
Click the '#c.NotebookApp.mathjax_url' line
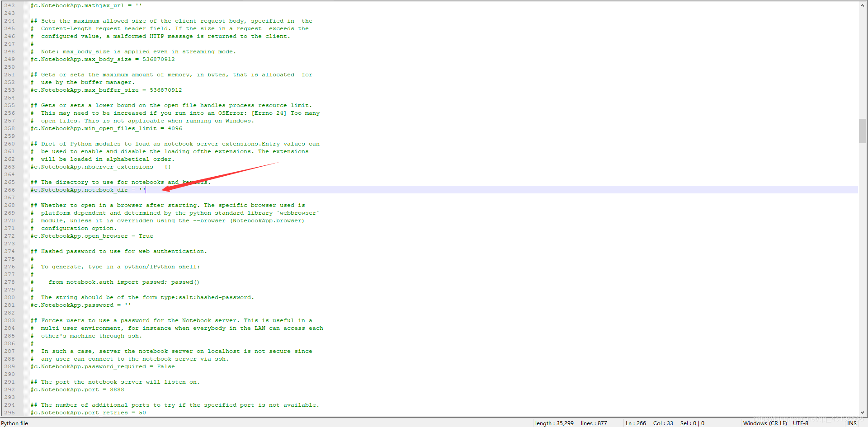click(x=86, y=5)
